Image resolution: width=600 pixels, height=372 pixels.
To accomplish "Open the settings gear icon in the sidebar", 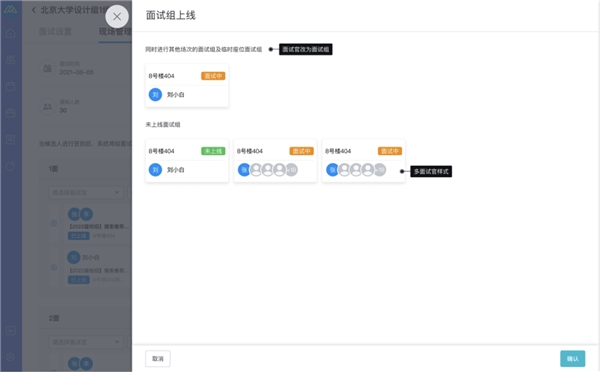I will (x=11, y=357).
